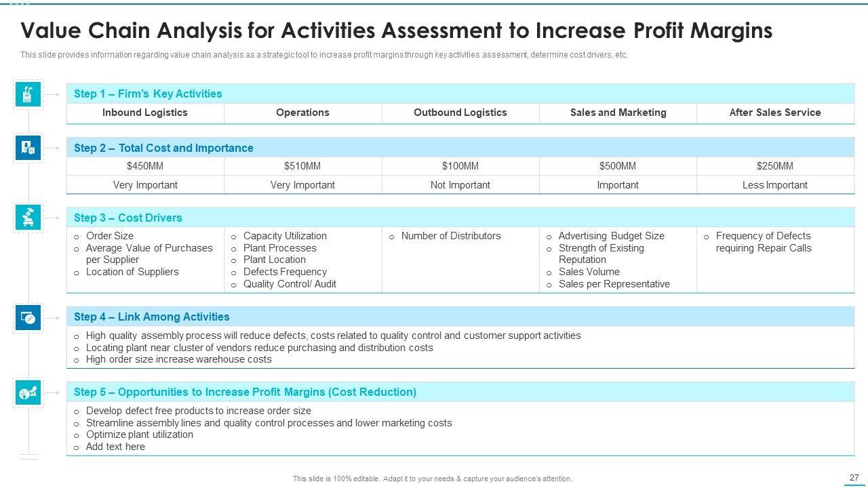Select the bullet "Locating plant near cluster of vendors"
Image resolution: width=868 pixels, height=488 pixels.
tap(260, 348)
